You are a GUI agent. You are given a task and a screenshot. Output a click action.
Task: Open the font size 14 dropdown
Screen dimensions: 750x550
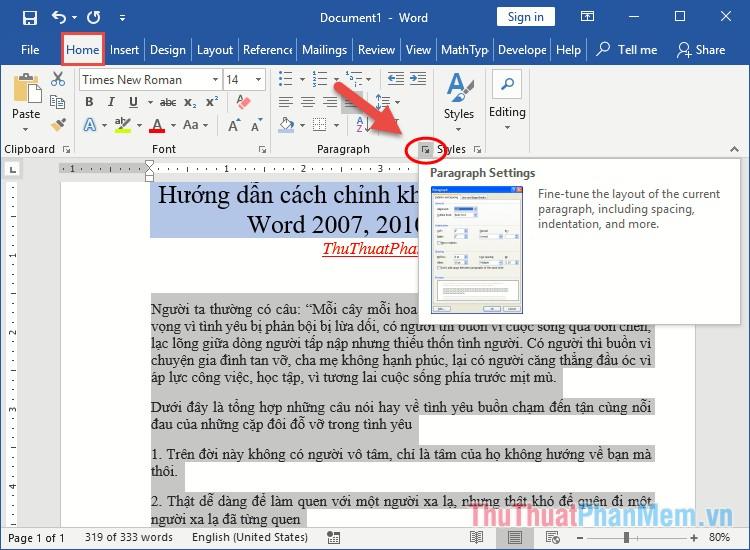[258, 80]
